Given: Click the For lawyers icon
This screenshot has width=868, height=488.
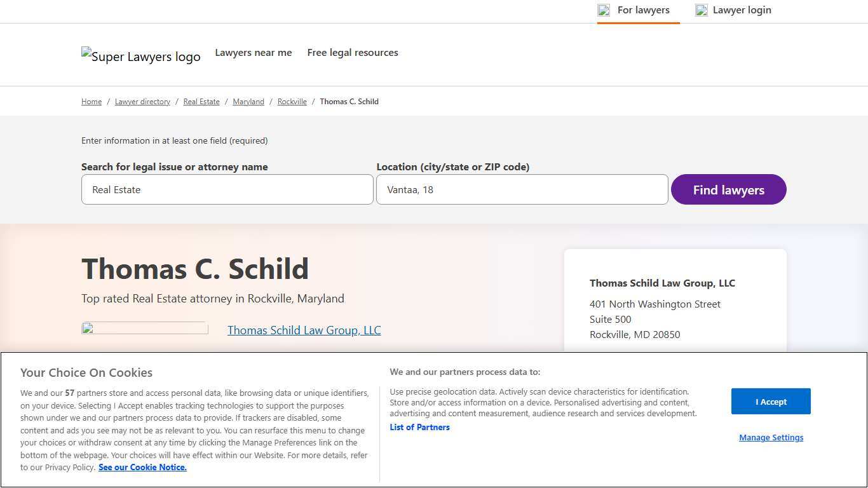Looking at the screenshot, I should click(x=603, y=10).
